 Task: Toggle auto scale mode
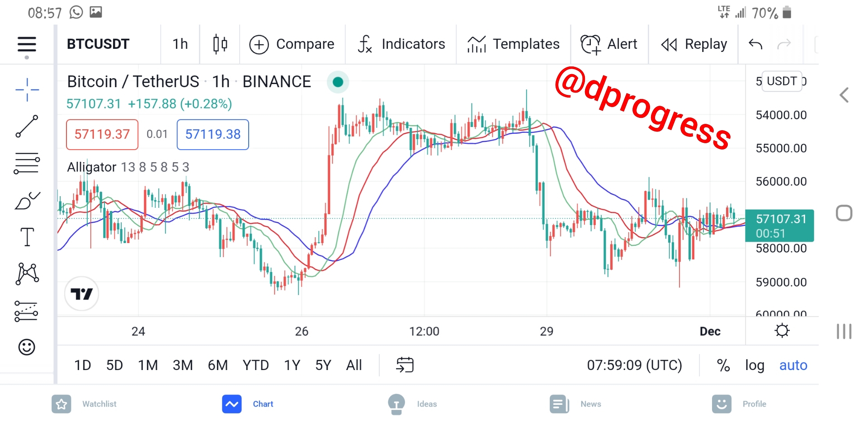[793, 365]
